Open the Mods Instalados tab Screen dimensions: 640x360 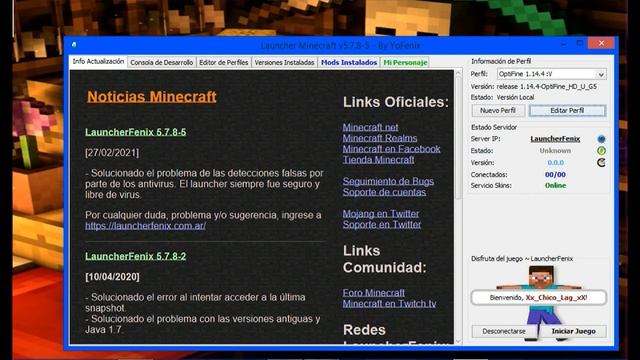pos(349,62)
